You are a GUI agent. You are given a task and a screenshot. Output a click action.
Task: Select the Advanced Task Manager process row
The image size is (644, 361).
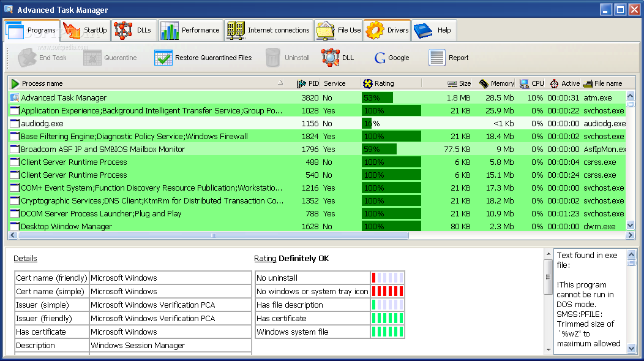pos(317,98)
